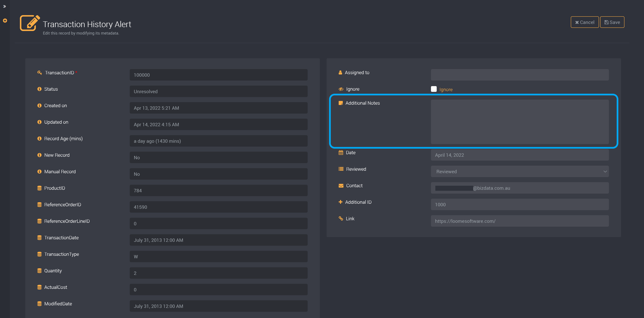Expand the sidebar with double chevron icon
Viewport: 644px width, 318px height.
[5, 7]
